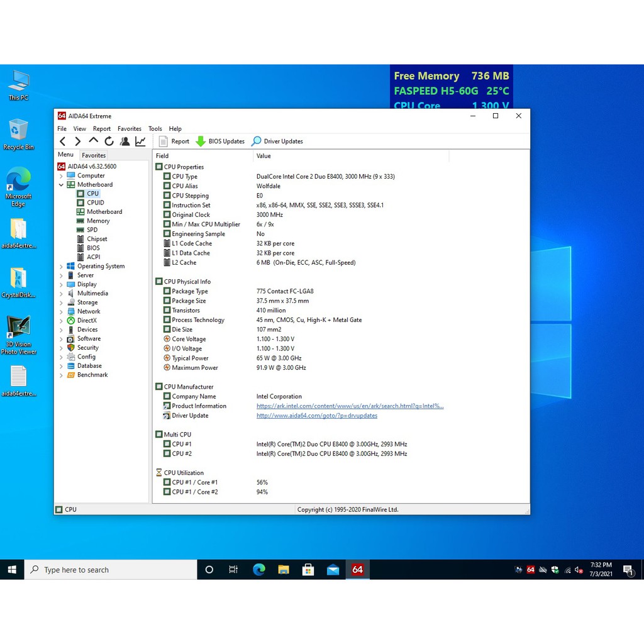Select the CrystalDisk desktop folder icon

[18, 282]
